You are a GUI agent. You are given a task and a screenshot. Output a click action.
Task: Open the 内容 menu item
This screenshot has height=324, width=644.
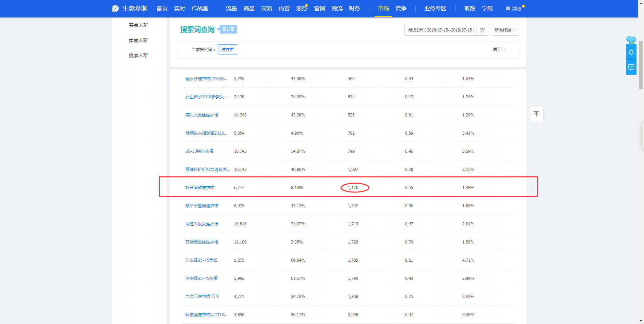[284, 9]
